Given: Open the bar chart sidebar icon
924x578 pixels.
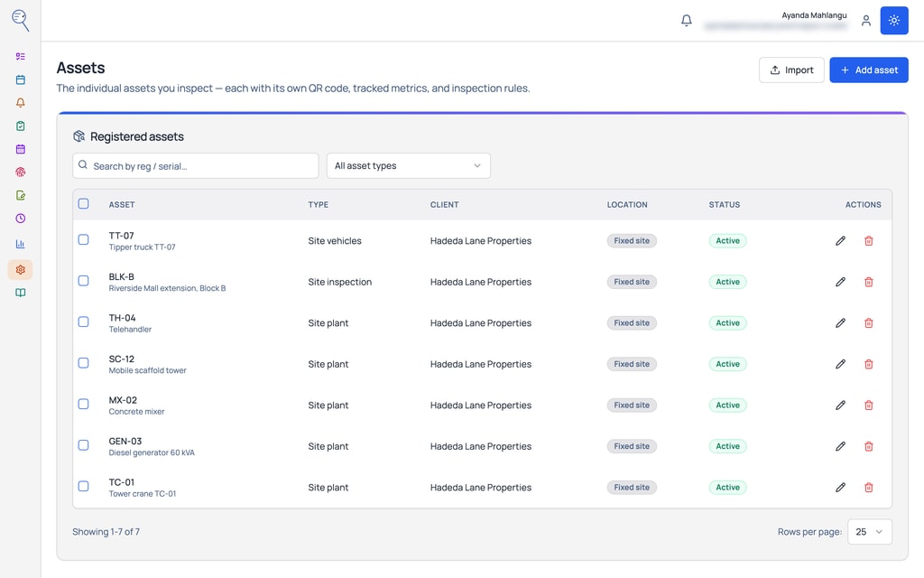Looking at the screenshot, I should pyautogui.click(x=20, y=244).
